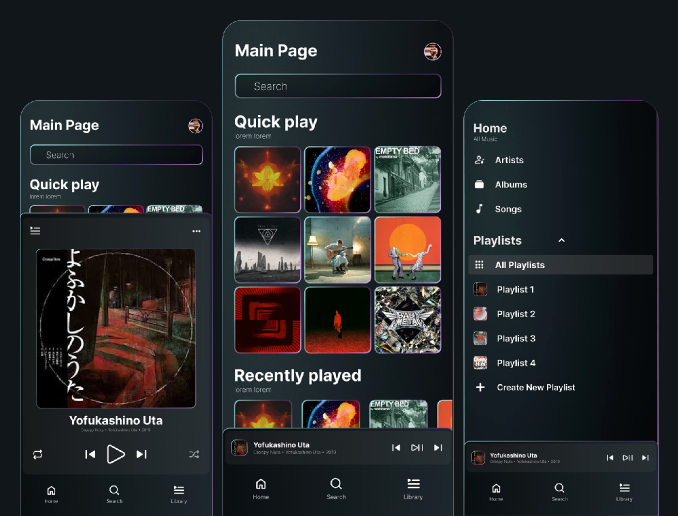678x516 pixels.
Task: Open the guitarist in room album cover
Action: [338, 250]
